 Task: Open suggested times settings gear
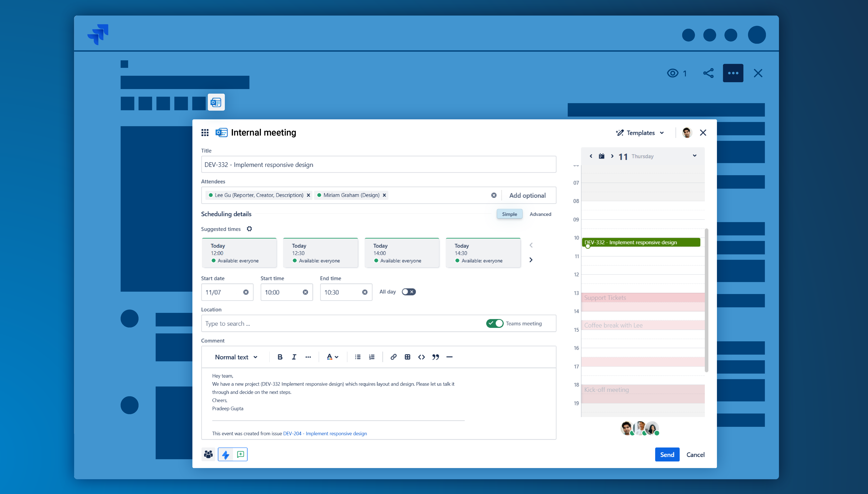tap(249, 229)
